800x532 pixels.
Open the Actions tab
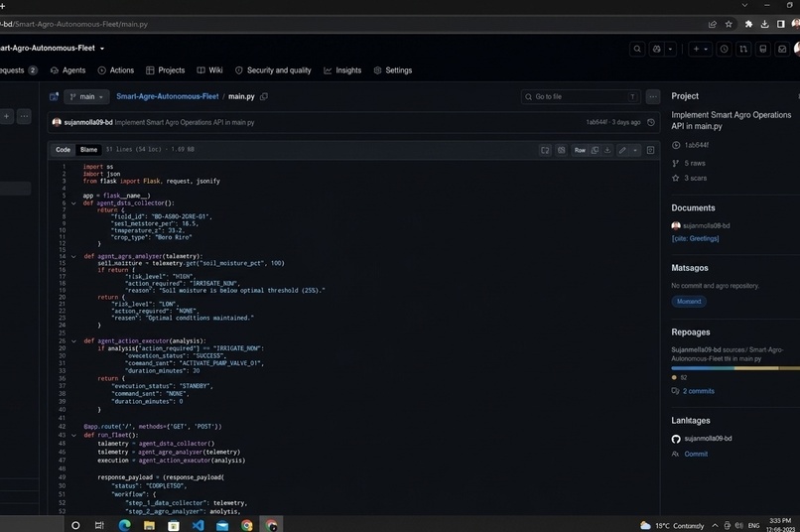click(x=116, y=70)
